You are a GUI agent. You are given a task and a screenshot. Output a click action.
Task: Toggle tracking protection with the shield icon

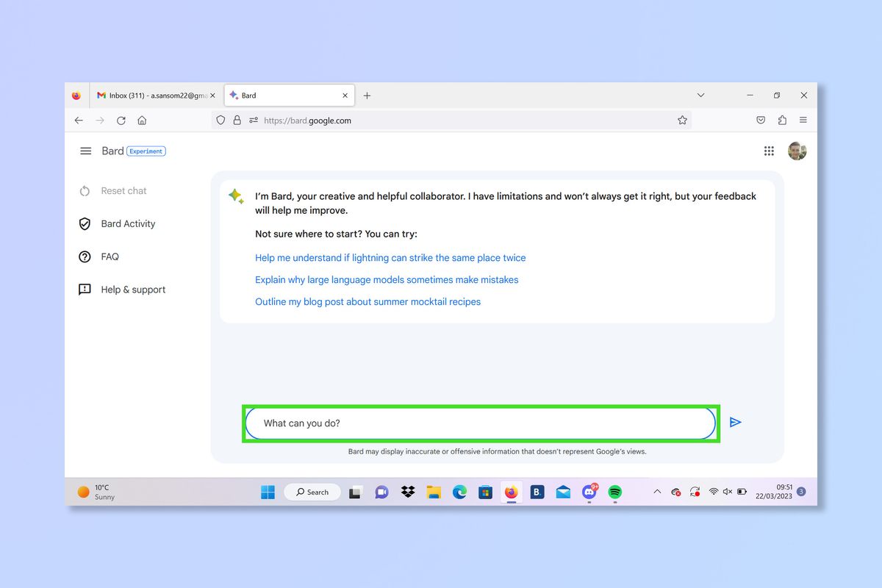[x=220, y=120]
